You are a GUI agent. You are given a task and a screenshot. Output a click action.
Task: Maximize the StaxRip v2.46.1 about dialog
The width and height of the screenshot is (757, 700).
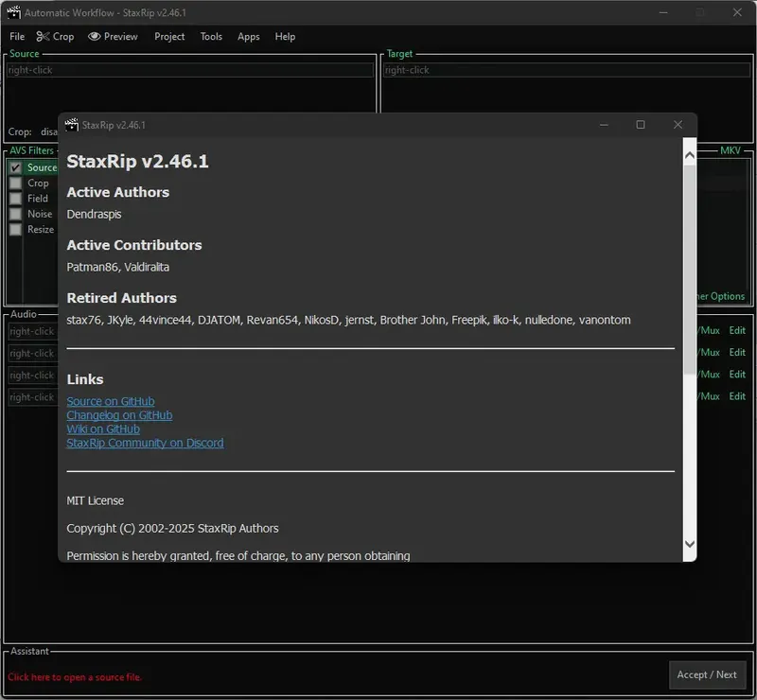click(641, 125)
